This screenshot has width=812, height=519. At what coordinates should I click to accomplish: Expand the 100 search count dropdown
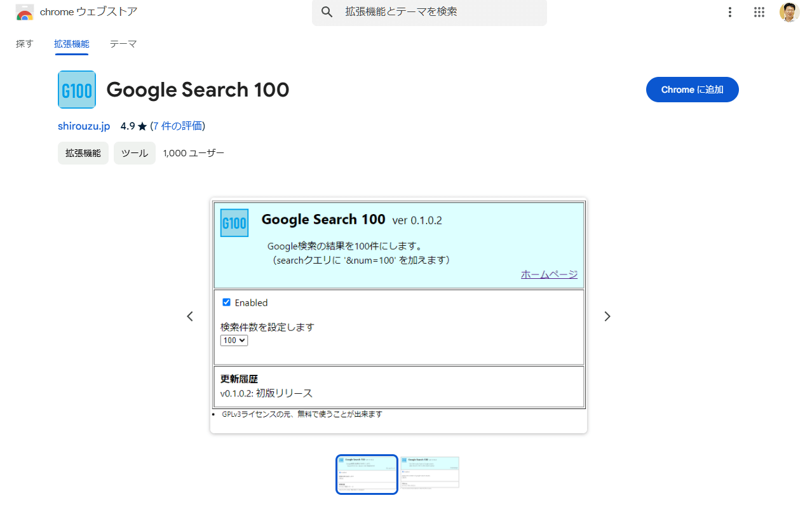[x=234, y=340]
